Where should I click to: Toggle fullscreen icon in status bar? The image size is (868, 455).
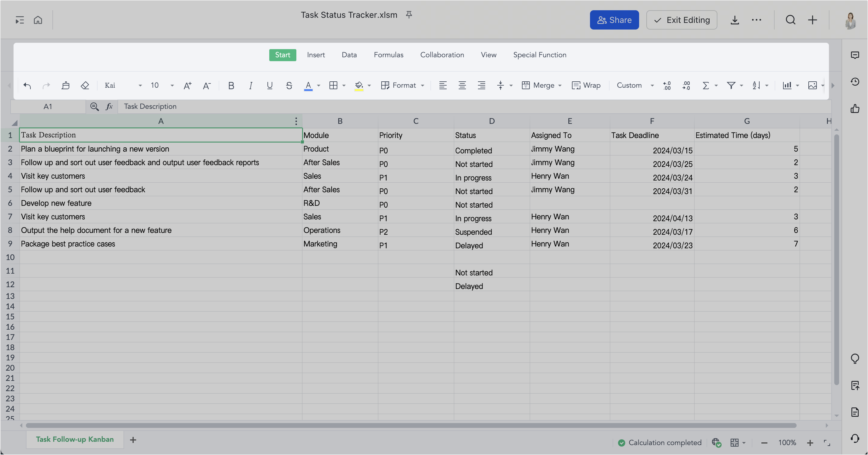(x=827, y=443)
